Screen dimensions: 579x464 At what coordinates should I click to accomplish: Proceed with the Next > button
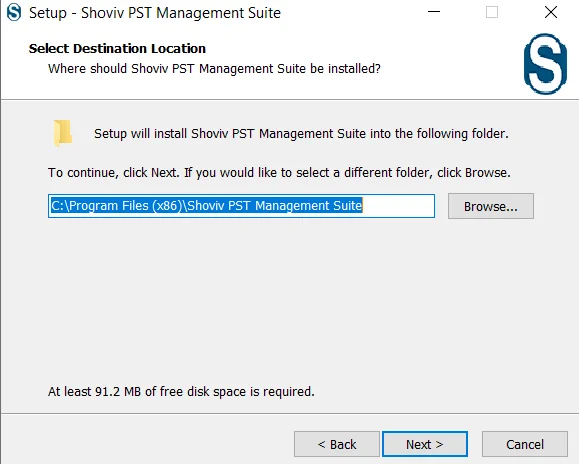pyautogui.click(x=425, y=444)
